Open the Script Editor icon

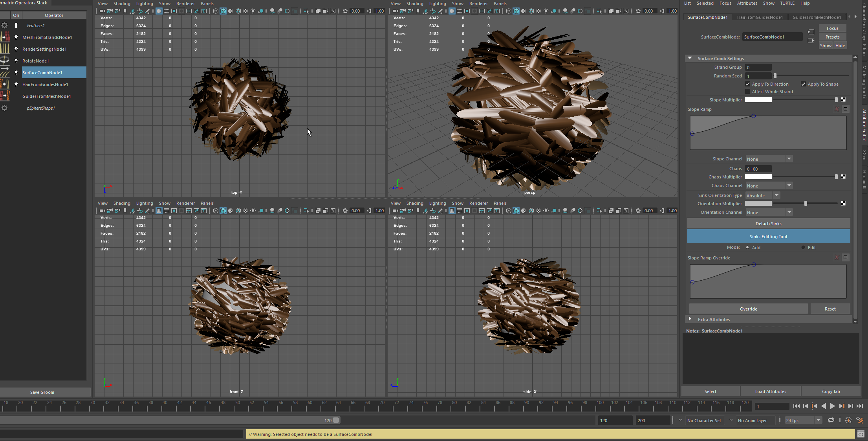coord(861,434)
